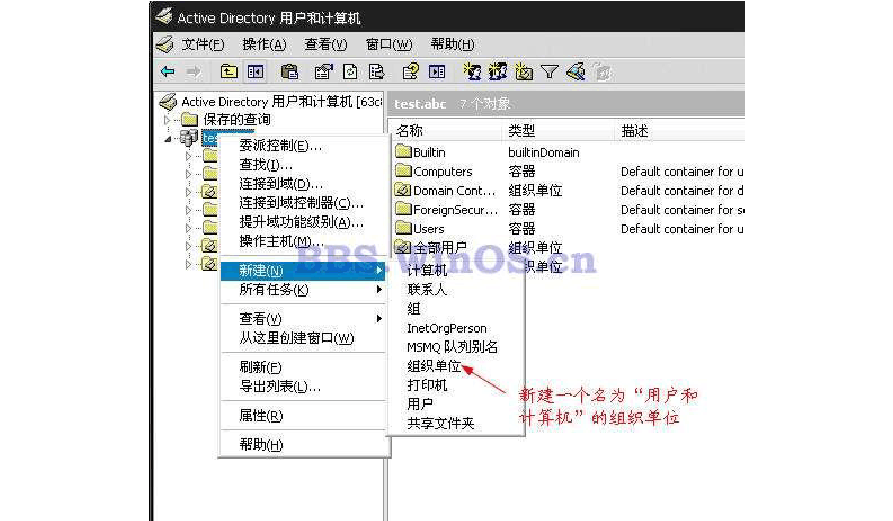893x521 pixels.
Task: Click the create new group toolbar icon
Action: click(x=497, y=72)
